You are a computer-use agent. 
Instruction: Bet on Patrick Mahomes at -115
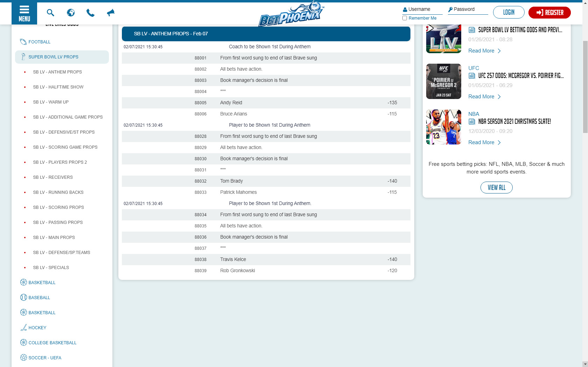coord(392,192)
